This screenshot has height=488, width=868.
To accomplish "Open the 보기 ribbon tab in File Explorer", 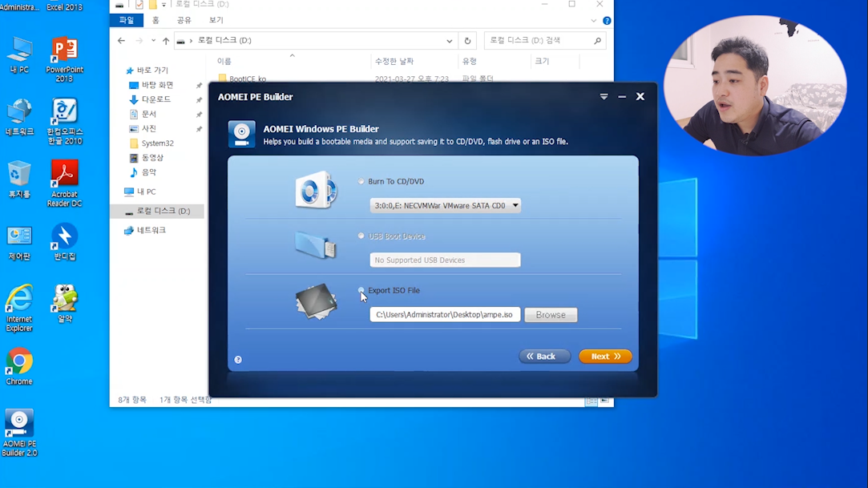I will click(x=216, y=20).
